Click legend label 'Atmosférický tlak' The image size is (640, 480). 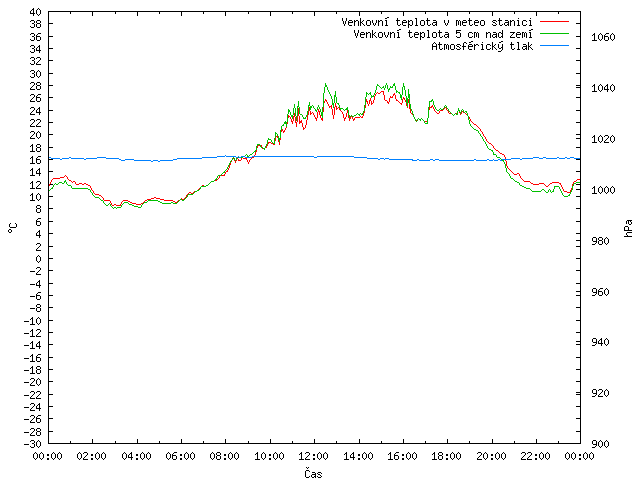(x=482, y=47)
